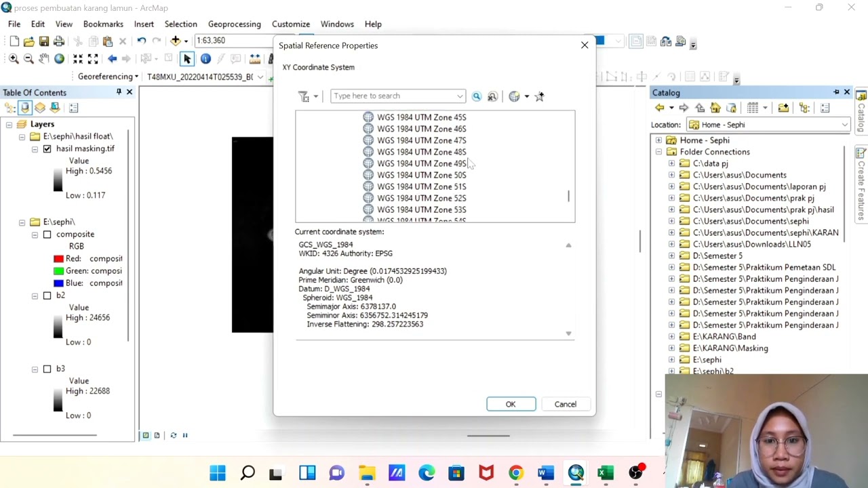Open the Customize menu

coord(291,24)
